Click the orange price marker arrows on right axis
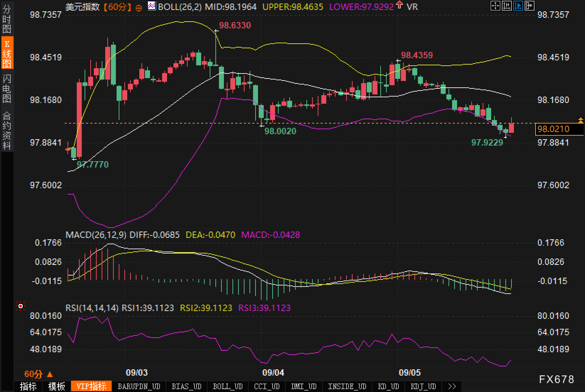This screenshot has height=392, width=585. (x=581, y=120)
